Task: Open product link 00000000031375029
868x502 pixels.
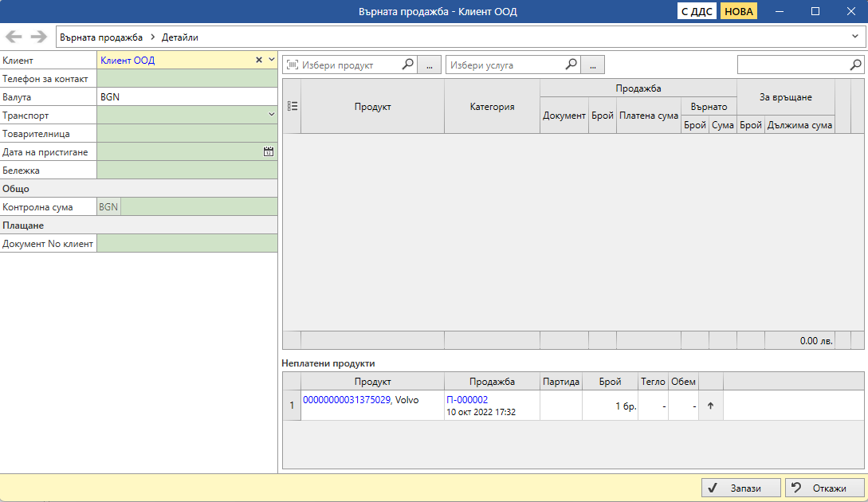Action: tap(347, 399)
